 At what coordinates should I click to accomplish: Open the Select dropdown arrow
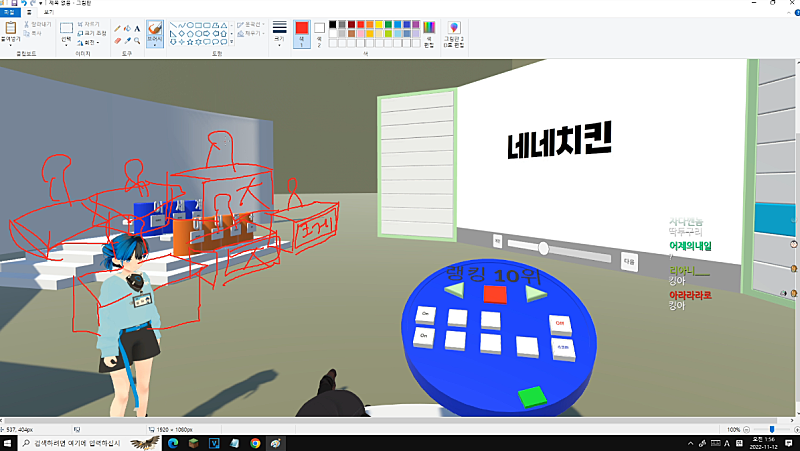pos(66,45)
